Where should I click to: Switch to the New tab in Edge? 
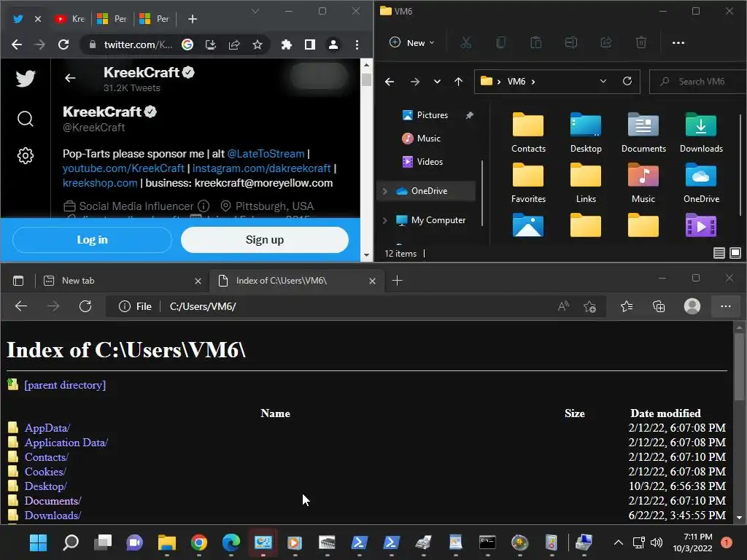(x=122, y=281)
